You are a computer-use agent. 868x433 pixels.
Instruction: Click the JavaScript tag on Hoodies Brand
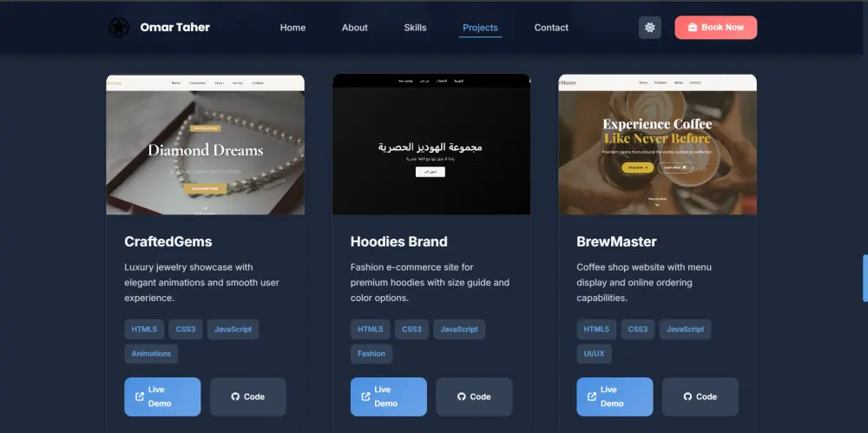[x=459, y=330]
